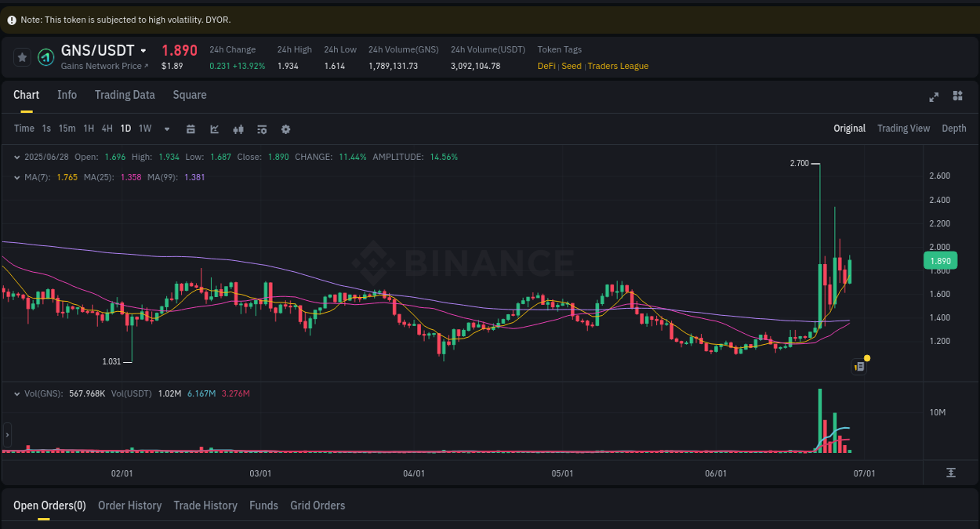Expand the chart to fullscreen

click(934, 96)
